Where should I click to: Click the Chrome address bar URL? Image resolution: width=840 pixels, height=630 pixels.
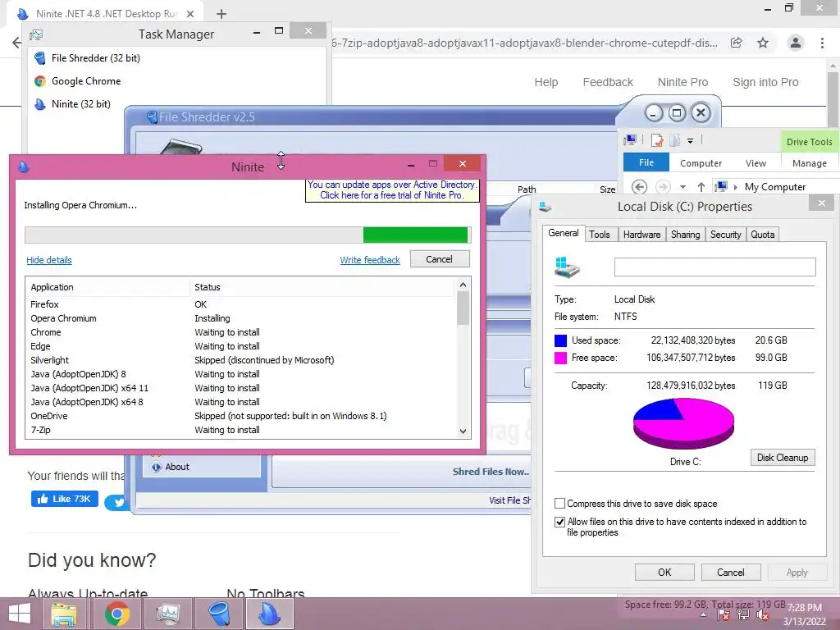point(525,43)
